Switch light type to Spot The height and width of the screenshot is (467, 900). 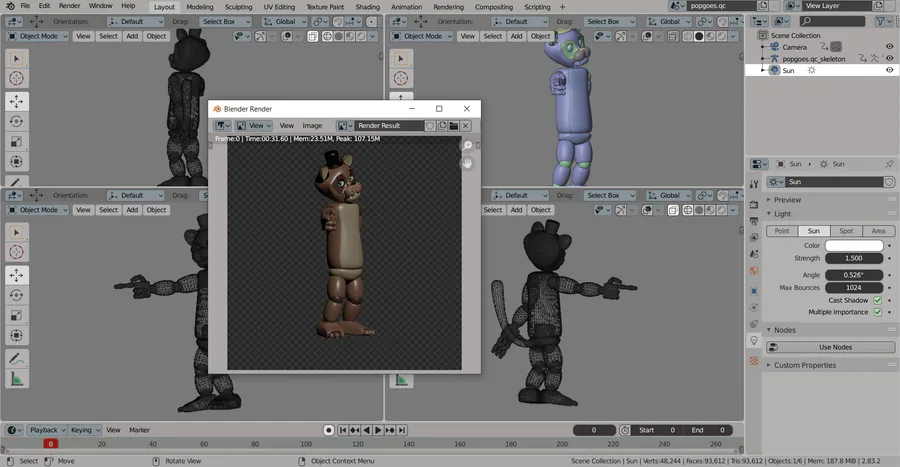847,231
